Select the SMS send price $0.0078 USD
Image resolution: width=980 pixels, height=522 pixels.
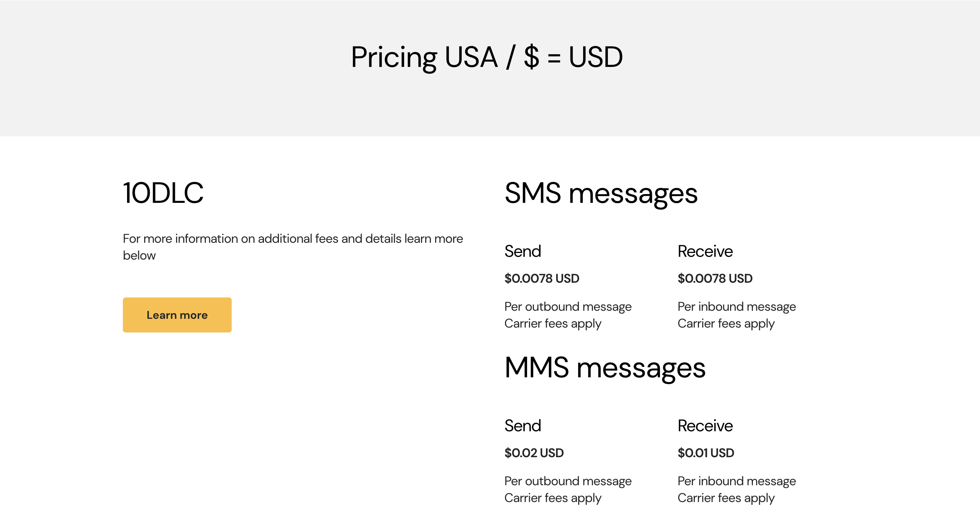pyautogui.click(x=542, y=278)
